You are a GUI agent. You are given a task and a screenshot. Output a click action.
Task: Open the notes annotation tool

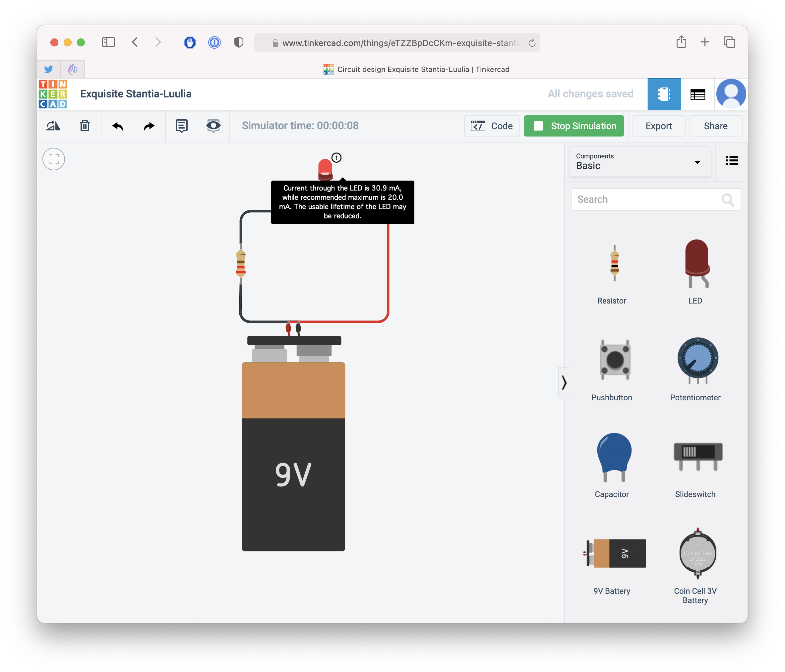pos(181,126)
